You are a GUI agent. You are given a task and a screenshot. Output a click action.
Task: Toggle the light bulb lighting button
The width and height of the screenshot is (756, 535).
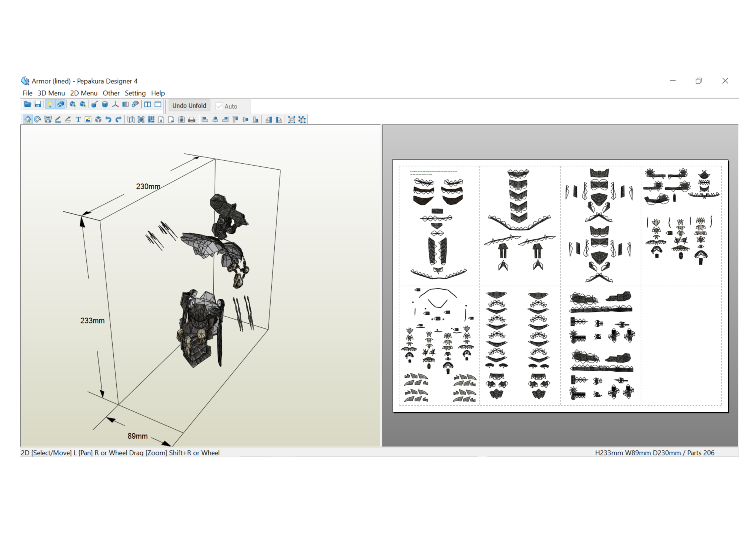click(50, 105)
